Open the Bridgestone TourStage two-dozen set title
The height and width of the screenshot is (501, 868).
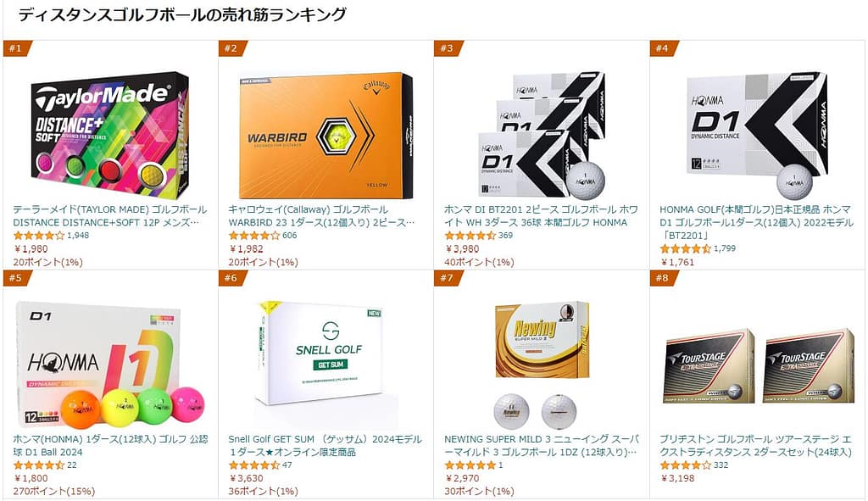[x=755, y=445]
